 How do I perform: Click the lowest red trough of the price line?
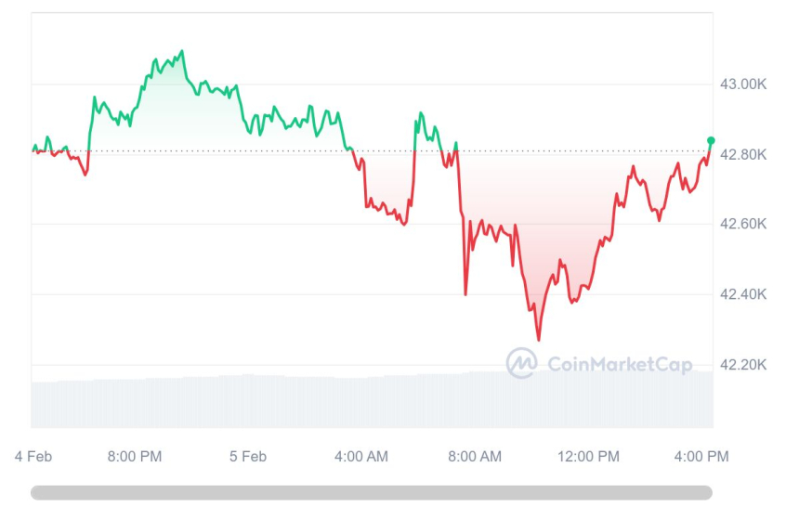coord(538,339)
